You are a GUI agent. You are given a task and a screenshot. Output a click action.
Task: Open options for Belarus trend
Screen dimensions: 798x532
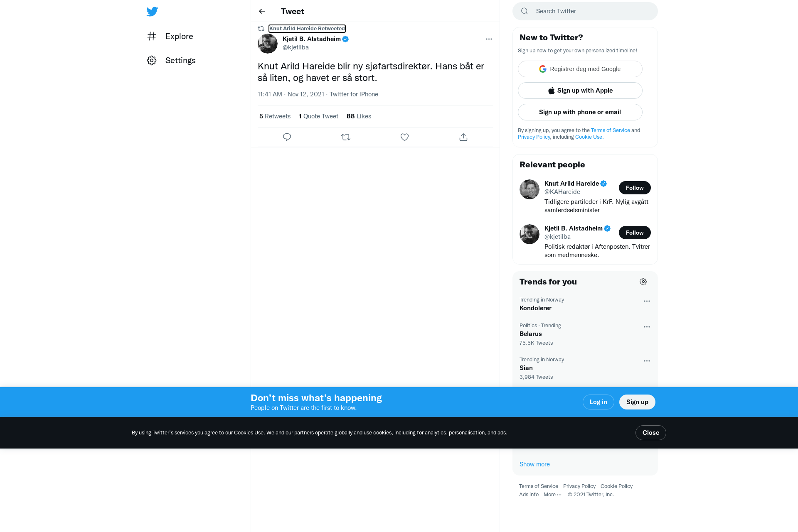tap(647, 327)
